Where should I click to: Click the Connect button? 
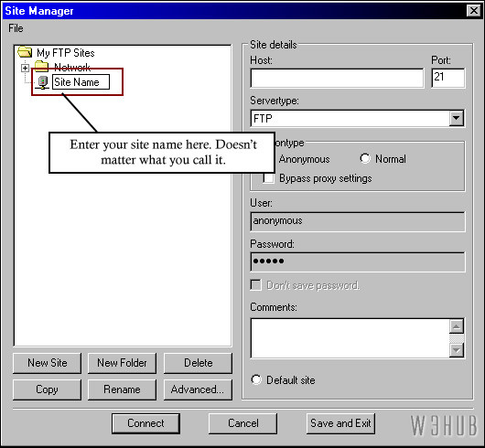145,423
